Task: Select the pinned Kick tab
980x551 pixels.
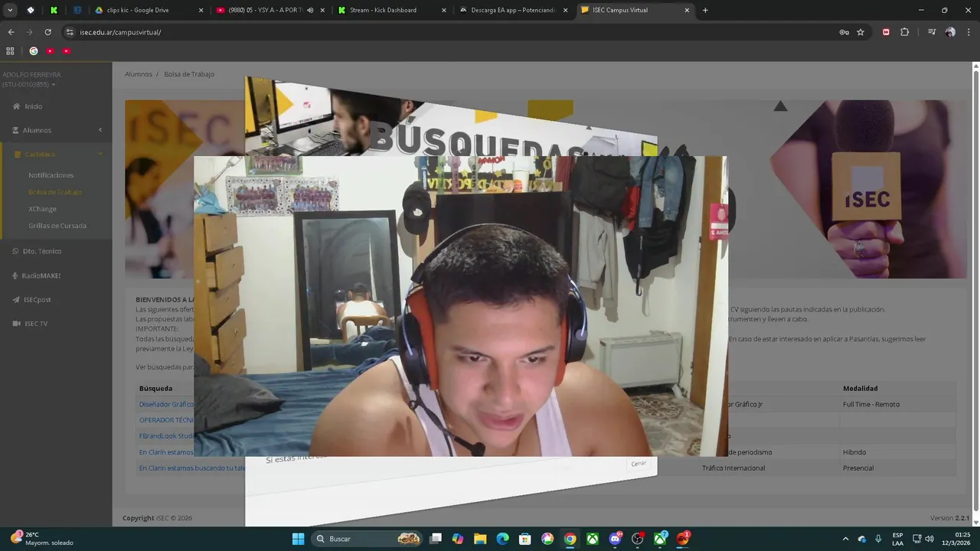Action: 54,10
